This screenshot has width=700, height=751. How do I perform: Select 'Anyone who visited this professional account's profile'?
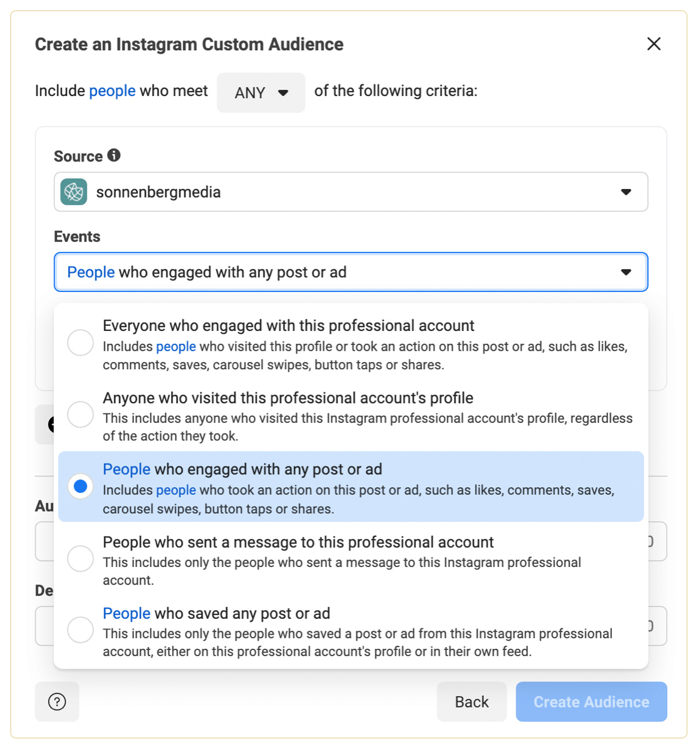[x=80, y=414]
